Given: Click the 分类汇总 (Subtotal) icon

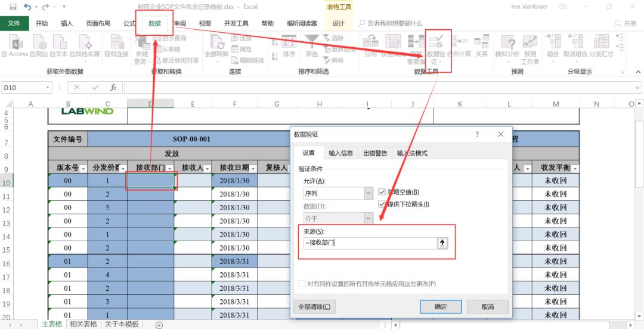Looking at the screenshot, I should (x=601, y=44).
